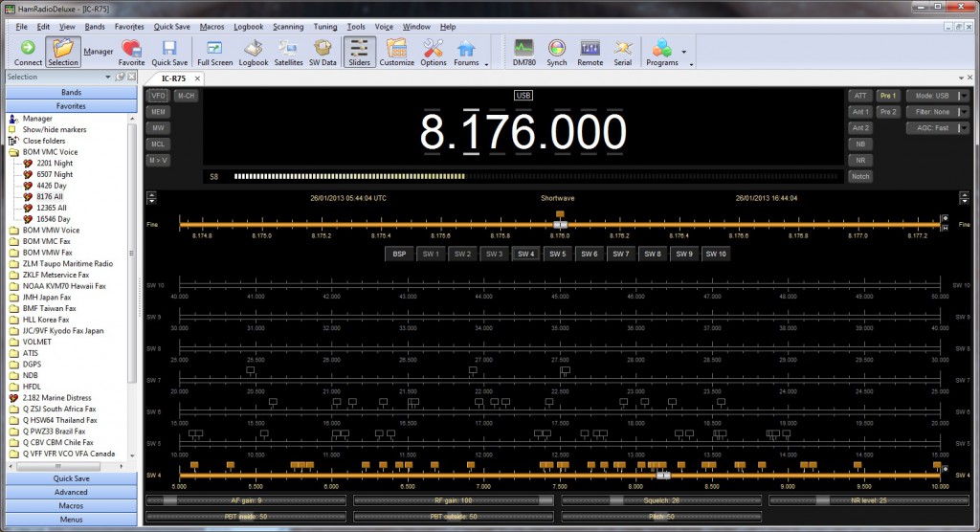The width and height of the screenshot is (980, 532).
Task: Open favorites Manager in Selection tree
Action: point(37,118)
